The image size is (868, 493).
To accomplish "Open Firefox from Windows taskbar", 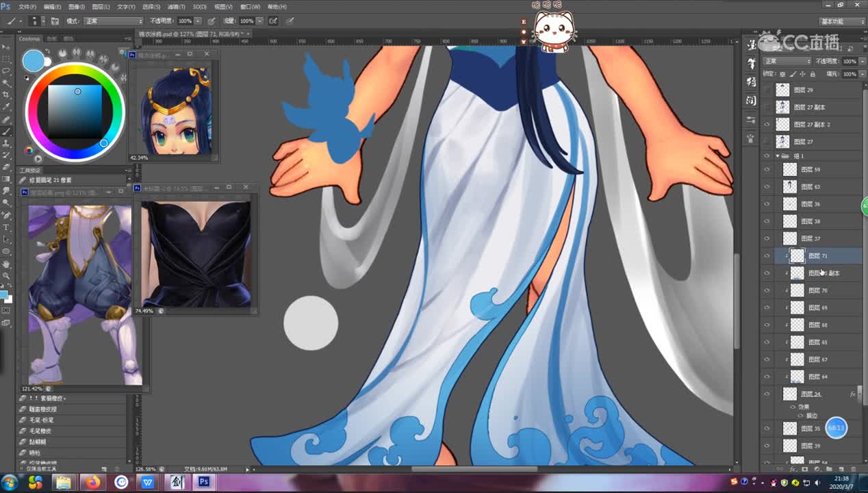I will pos(92,482).
